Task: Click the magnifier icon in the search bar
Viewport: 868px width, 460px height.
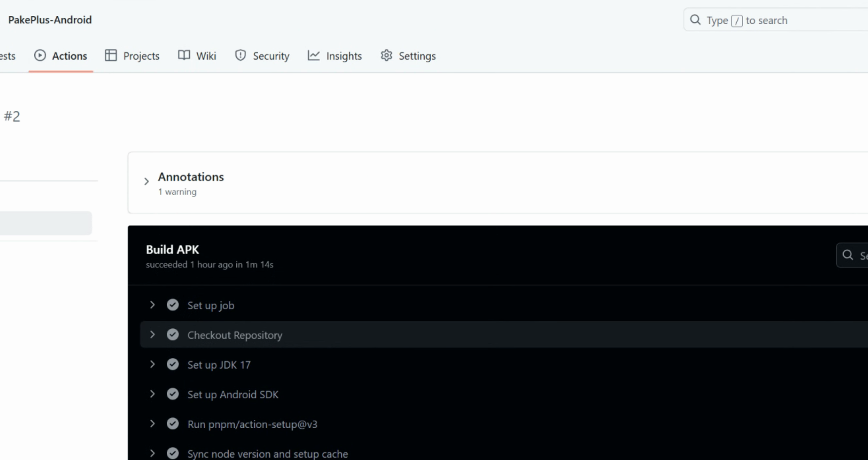Action: (695, 20)
